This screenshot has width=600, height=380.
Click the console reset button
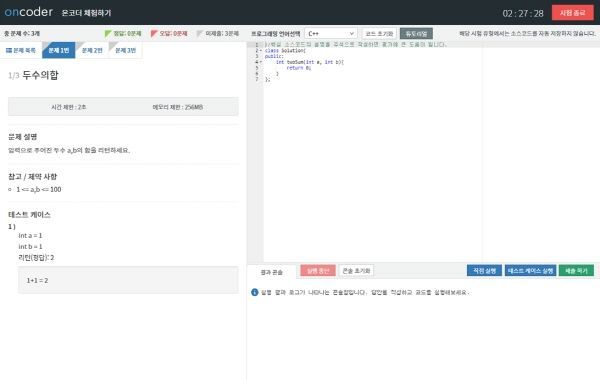356,271
